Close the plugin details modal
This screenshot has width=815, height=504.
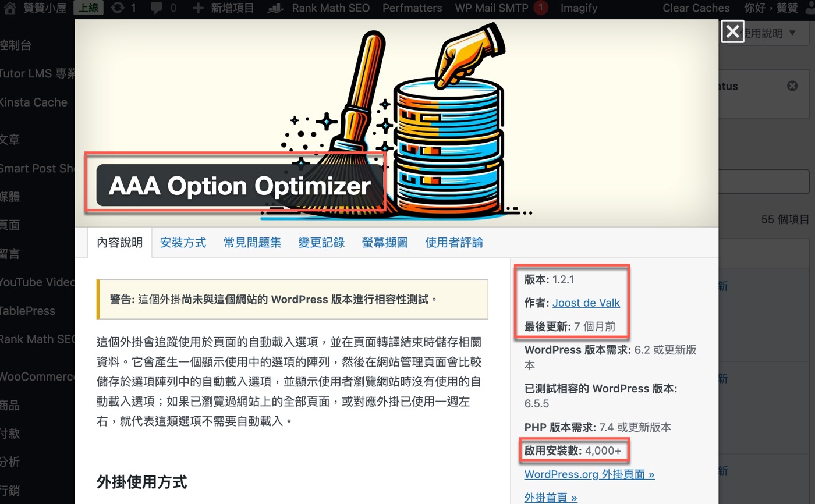click(x=732, y=31)
